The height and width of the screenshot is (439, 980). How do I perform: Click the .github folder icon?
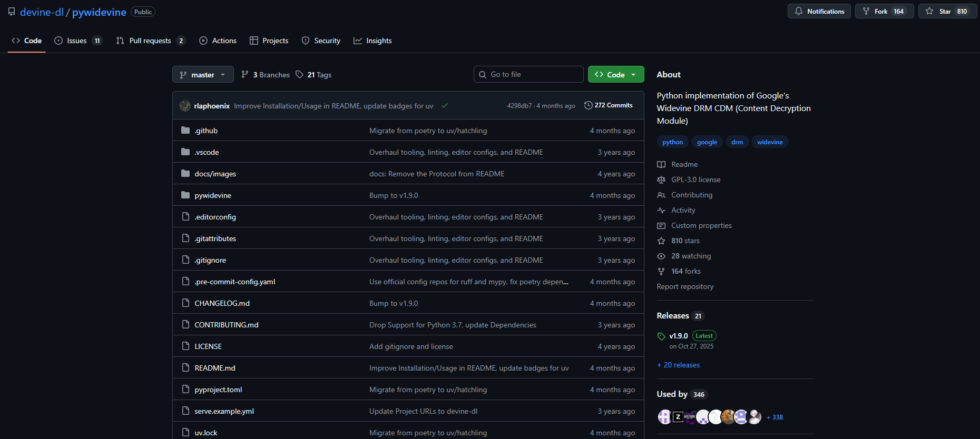tap(185, 131)
